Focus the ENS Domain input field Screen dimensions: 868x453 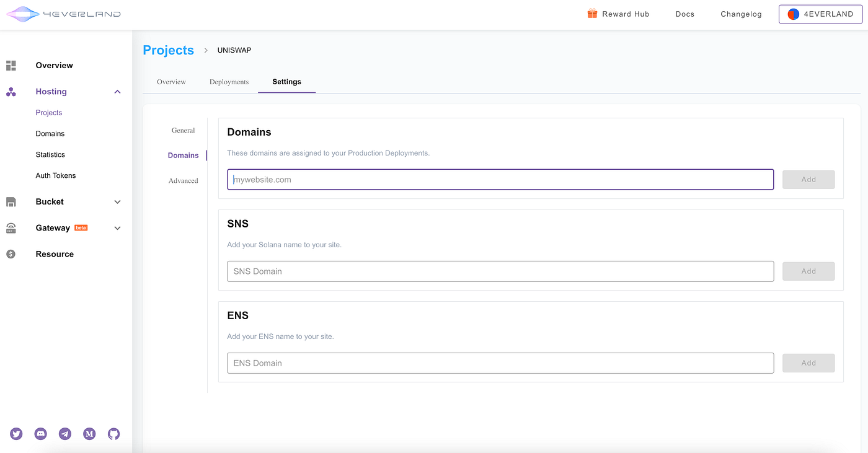pyautogui.click(x=500, y=363)
